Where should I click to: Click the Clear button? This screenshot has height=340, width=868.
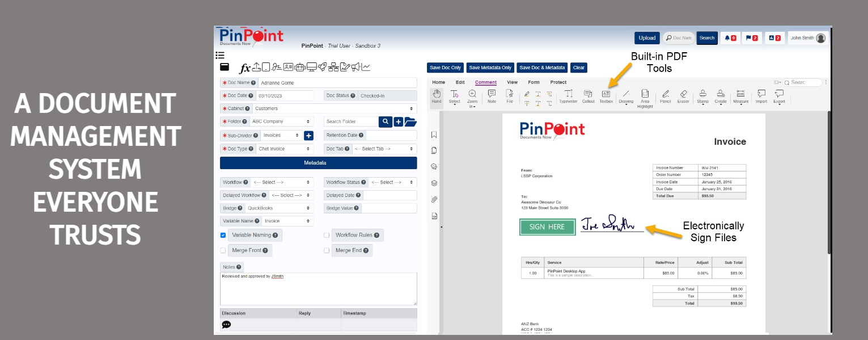579,68
